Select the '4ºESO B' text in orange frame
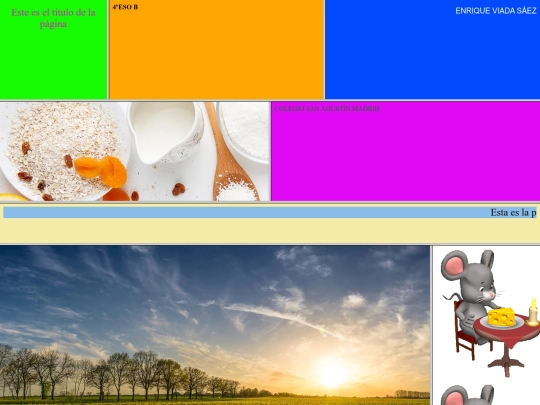This screenshot has width=540, height=405. click(x=125, y=7)
